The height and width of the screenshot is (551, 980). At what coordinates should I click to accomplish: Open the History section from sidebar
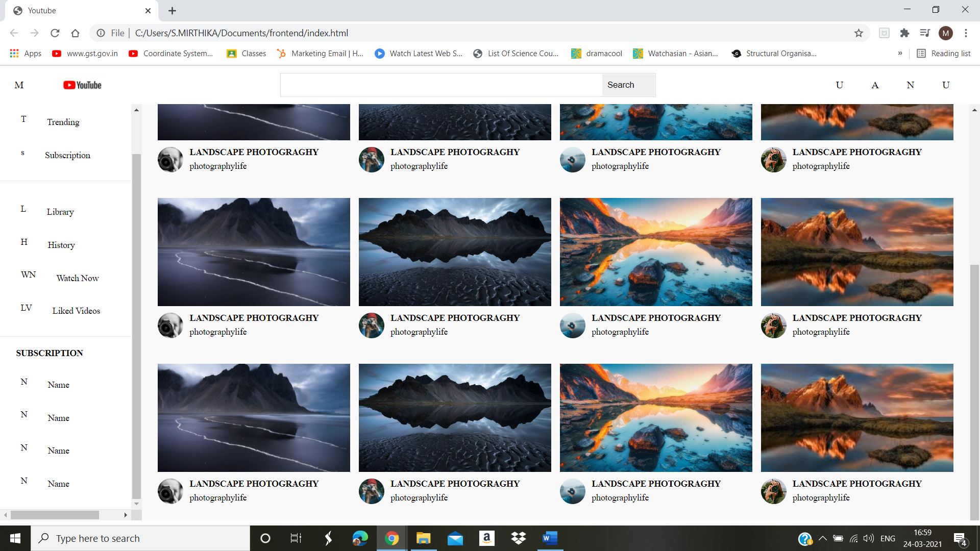[61, 245]
